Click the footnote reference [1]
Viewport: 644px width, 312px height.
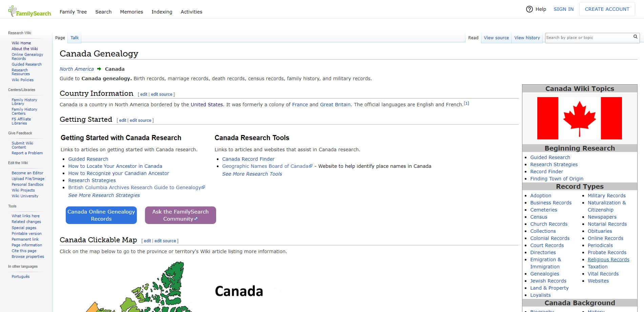(x=466, y=103)
